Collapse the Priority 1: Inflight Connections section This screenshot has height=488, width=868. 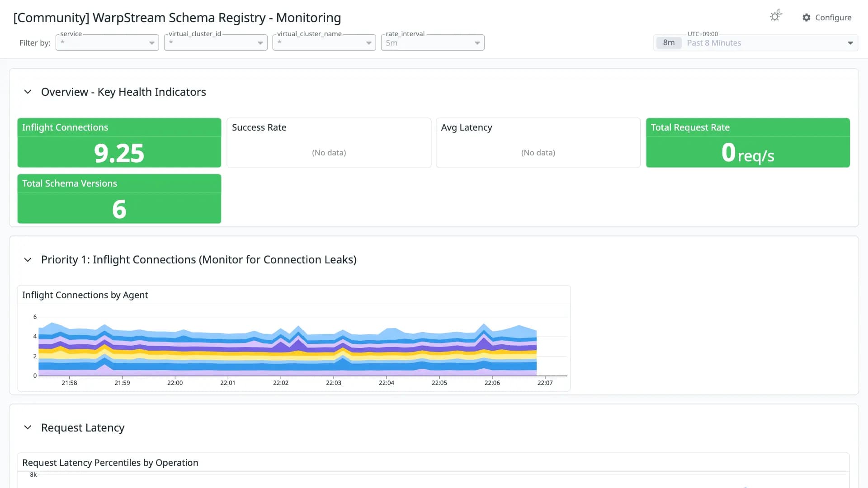(x=28, y=260)
